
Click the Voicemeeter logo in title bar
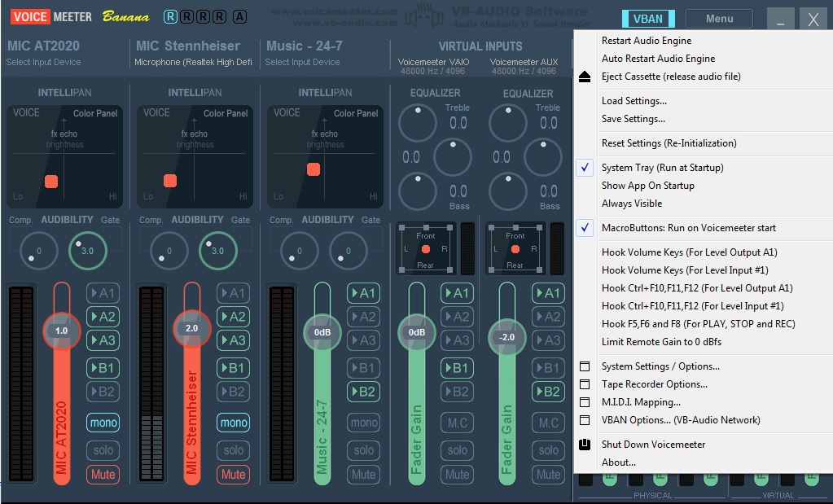point(51,16)
